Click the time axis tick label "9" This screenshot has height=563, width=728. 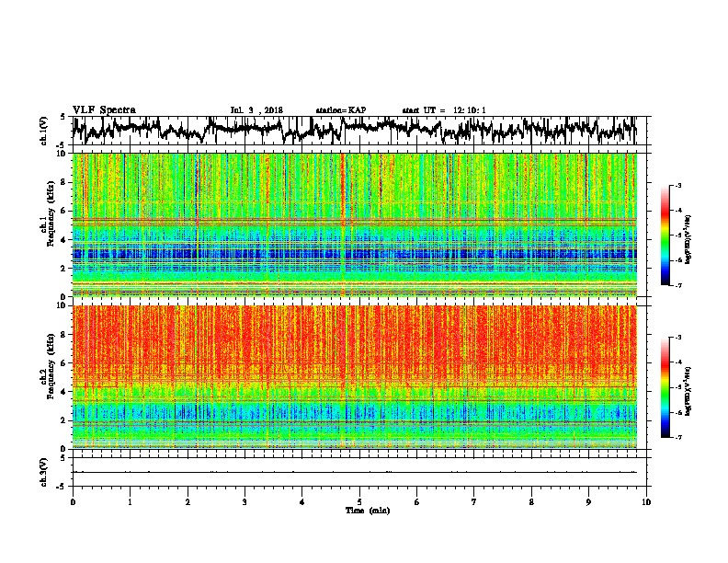pyautogui.click(x=588, y=501)
